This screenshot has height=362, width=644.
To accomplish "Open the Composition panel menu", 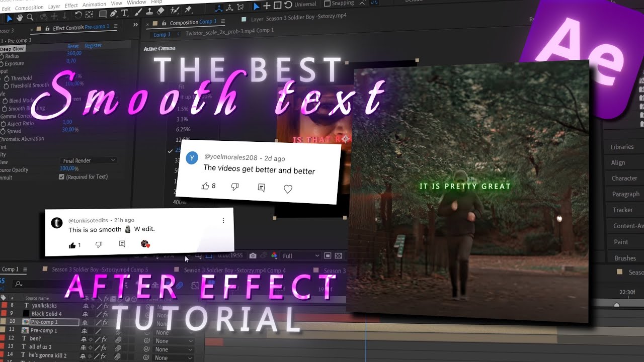I will pos(224,21).
